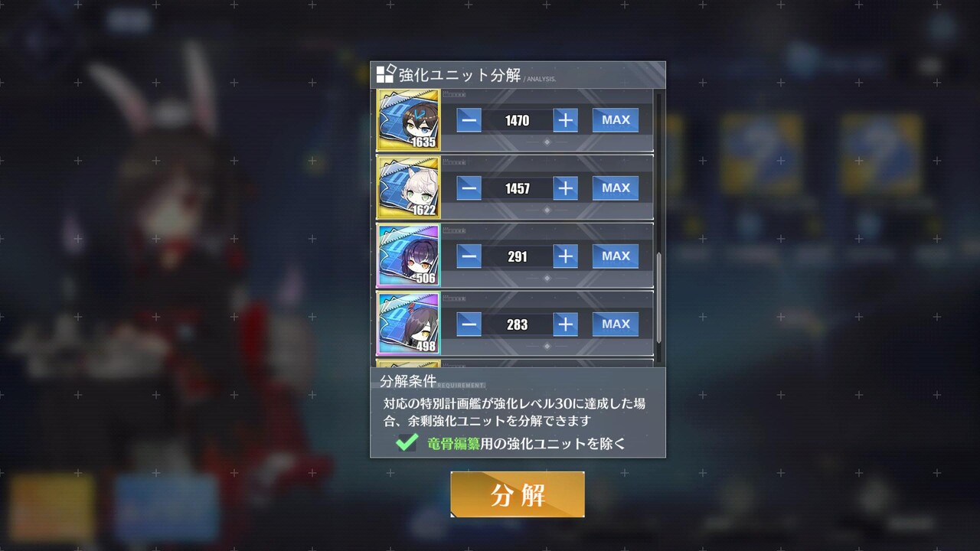This screenshot has height=551, width=980.
Task: Add to the 283 quantity with the plus button
Action: (x=565, y=324)
